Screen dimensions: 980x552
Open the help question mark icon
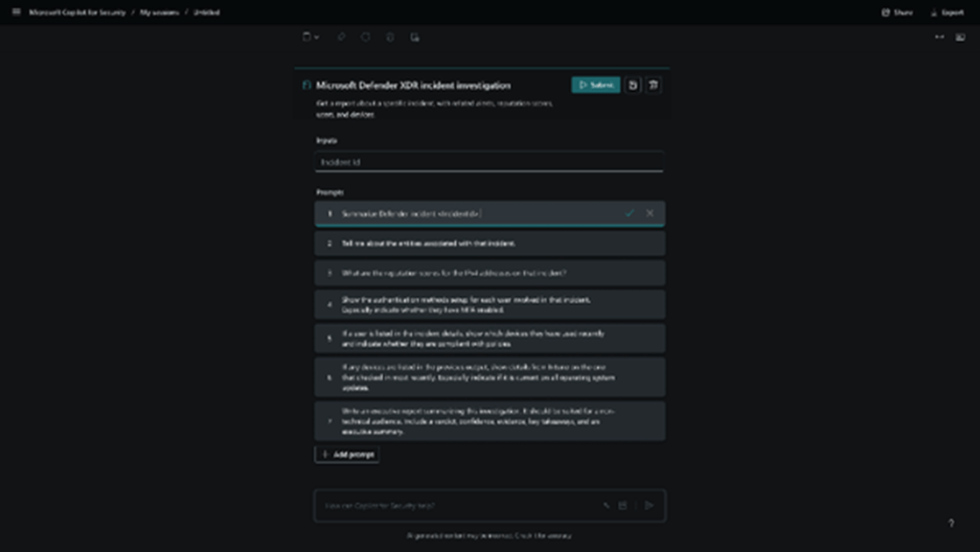(950, 523)
